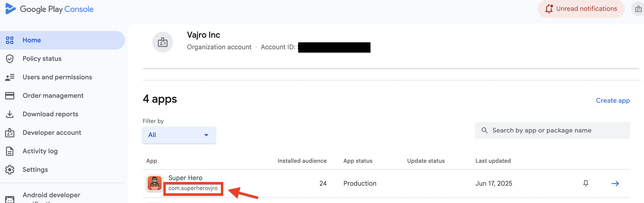Go to Users and permissions
Image resolution: width=644 pixels, height=203 pixels.
point(57,77)
